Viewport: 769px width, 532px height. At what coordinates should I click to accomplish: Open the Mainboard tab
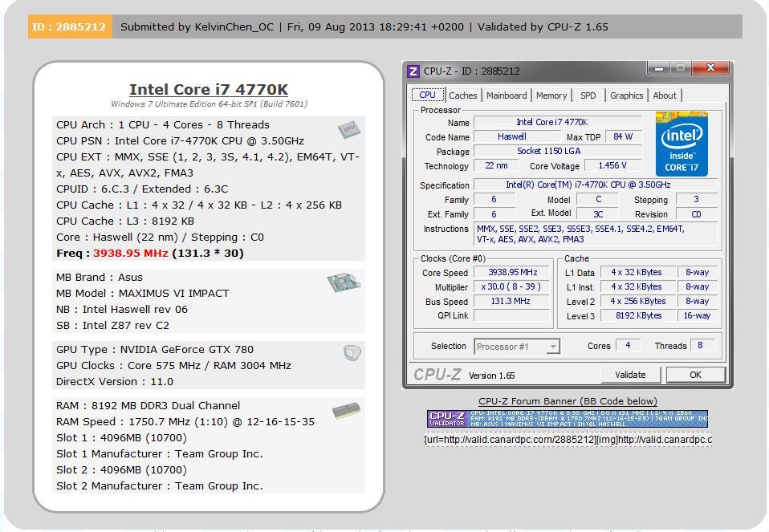coord(507,95)
